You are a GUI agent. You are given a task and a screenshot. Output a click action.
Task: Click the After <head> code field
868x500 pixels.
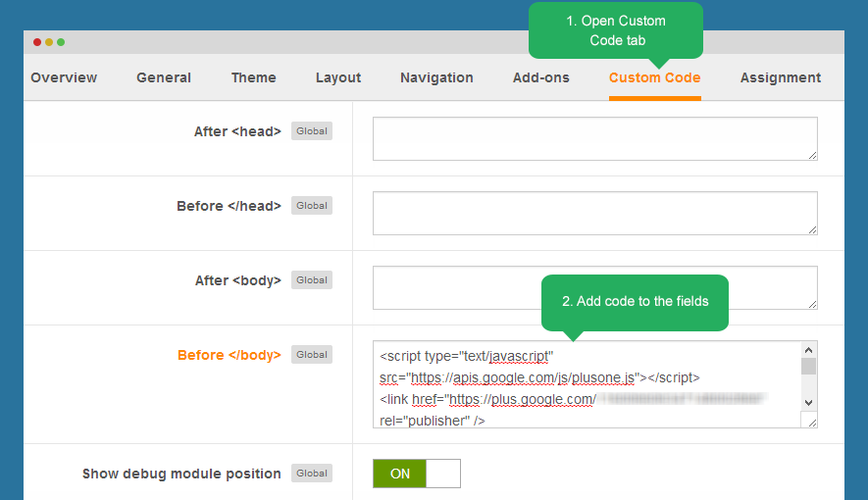point(594,138)
